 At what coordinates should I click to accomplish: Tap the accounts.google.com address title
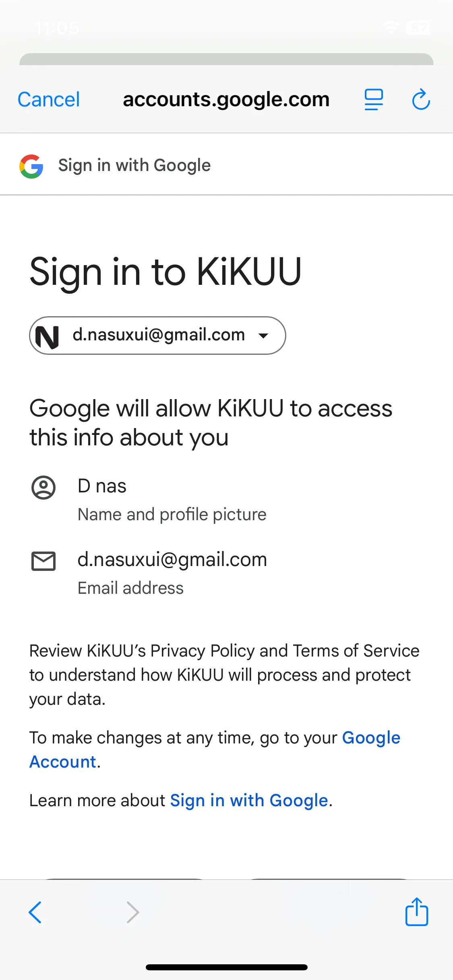(x=226, y=99)
